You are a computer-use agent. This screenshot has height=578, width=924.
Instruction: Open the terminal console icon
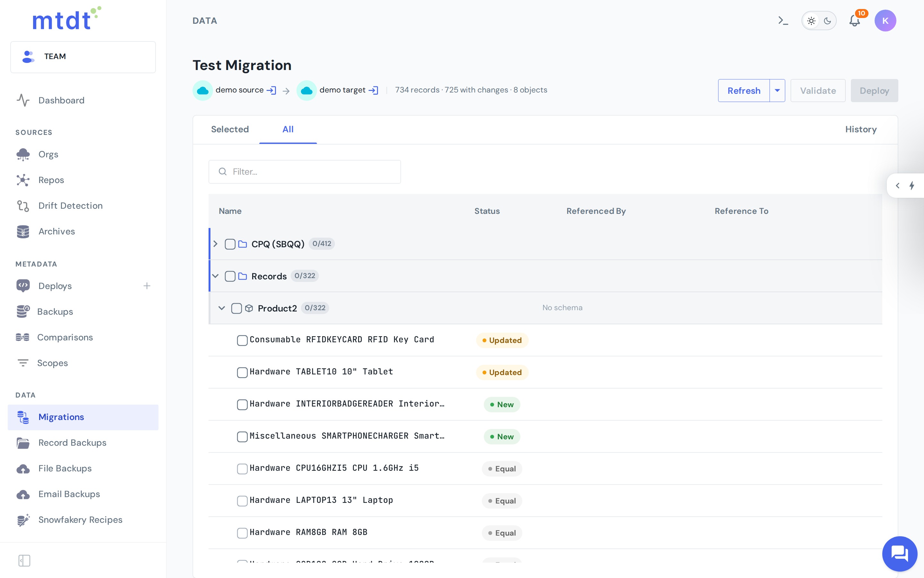[x=783, y=21]
